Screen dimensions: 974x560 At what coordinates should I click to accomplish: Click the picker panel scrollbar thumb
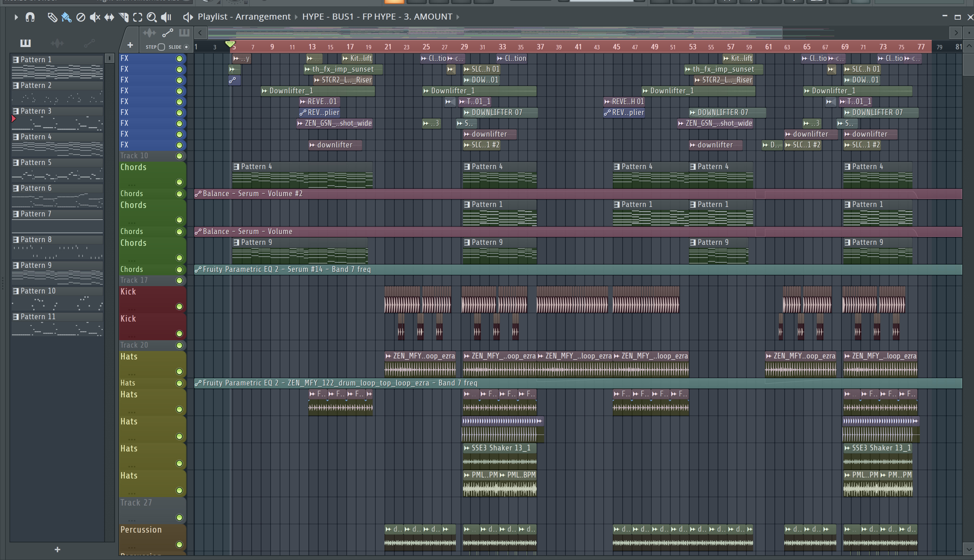coord(110,58)
